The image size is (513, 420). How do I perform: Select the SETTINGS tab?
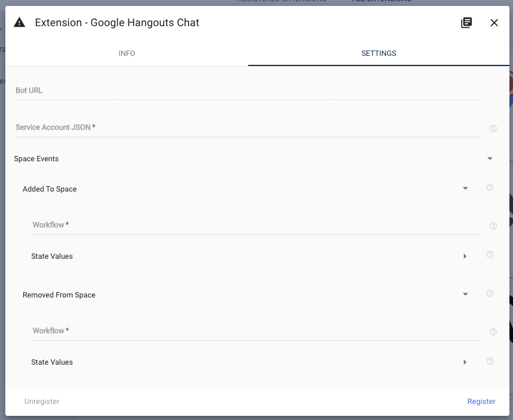(x=379, y=54)
